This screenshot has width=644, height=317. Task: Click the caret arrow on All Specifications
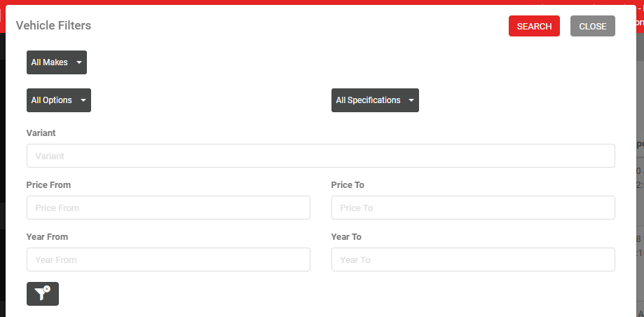[x=411, y=100]
